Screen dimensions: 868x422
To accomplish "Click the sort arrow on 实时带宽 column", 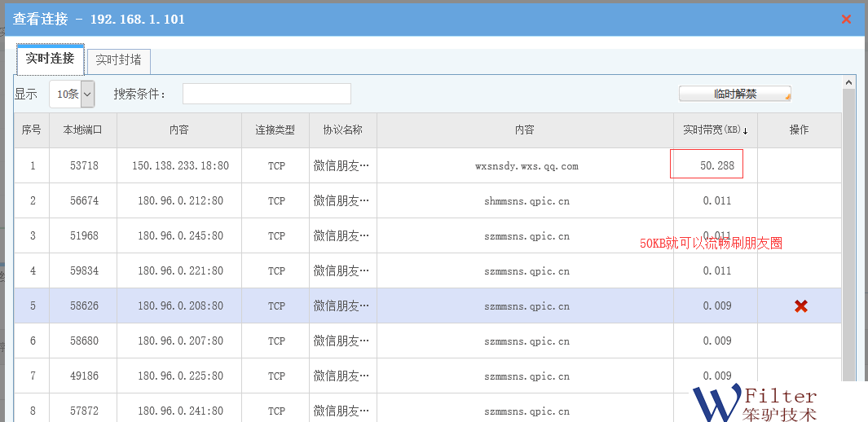I will pyautogui.click(x=745, y=130).
